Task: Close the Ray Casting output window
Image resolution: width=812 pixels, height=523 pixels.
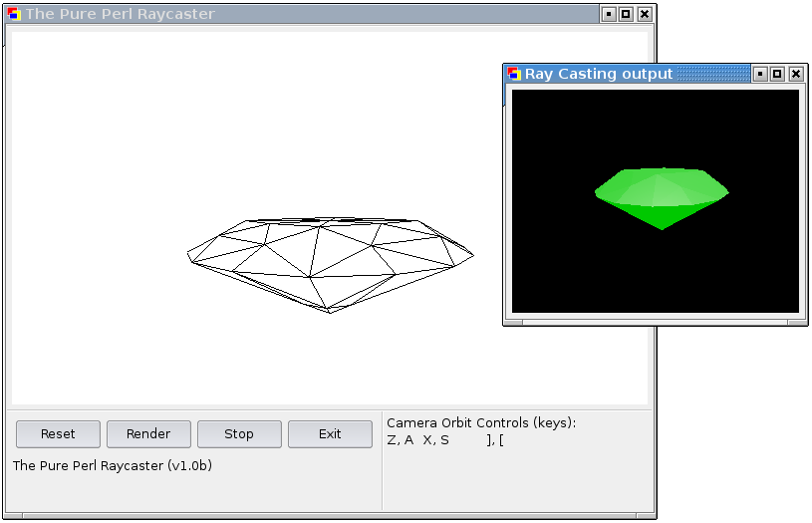Action: pos(796,74)
